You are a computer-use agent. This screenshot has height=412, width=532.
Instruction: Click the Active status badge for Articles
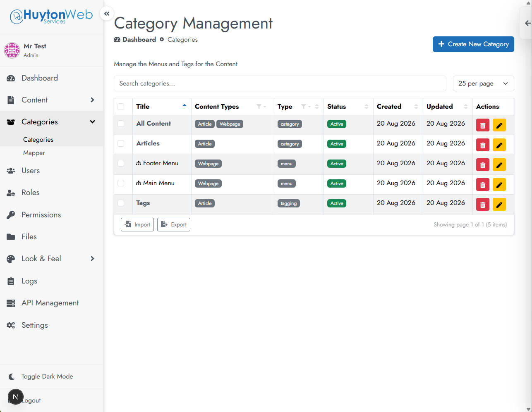[337, 144]
